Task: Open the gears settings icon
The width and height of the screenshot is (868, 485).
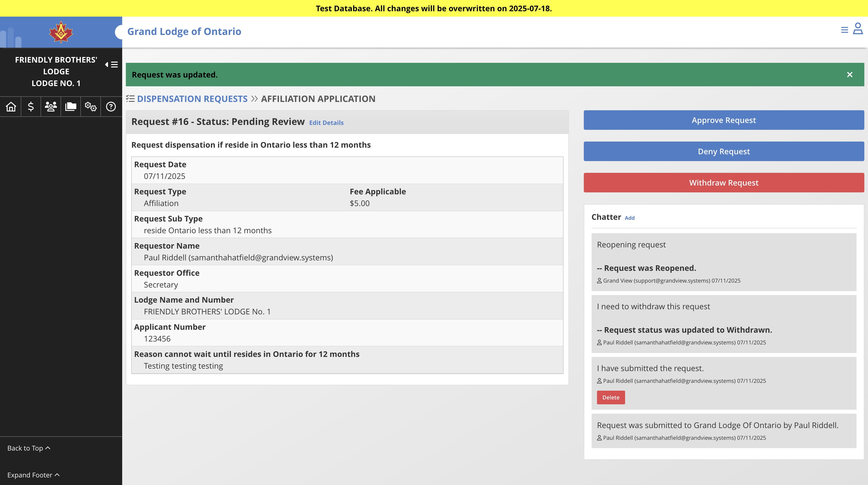Action: pos(90,107)
